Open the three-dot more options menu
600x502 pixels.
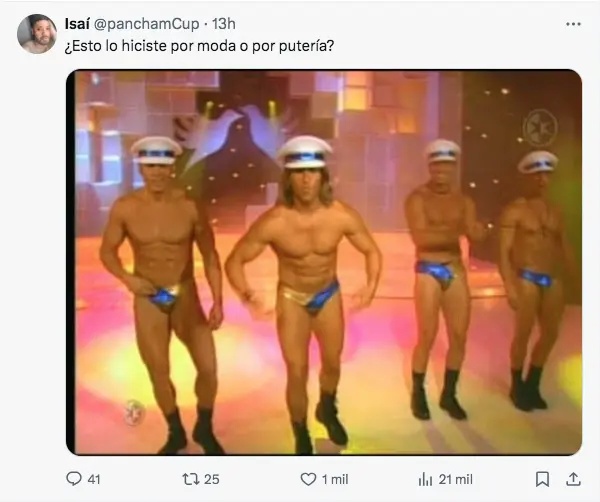573,24
